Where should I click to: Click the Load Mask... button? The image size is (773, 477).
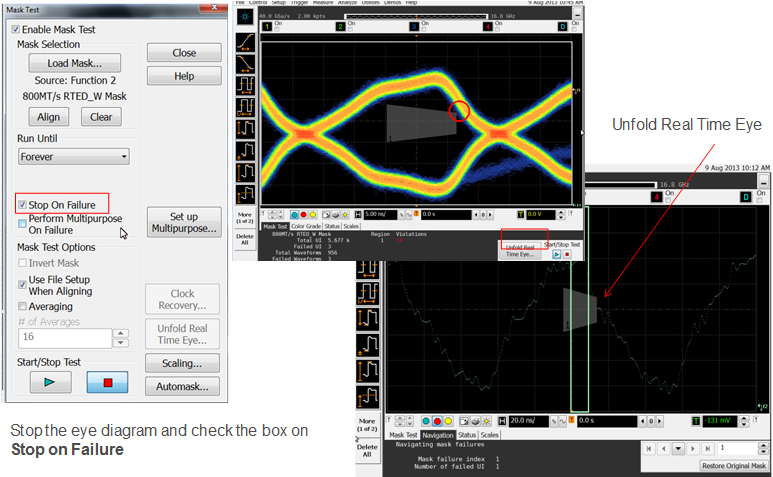(69, 63)
